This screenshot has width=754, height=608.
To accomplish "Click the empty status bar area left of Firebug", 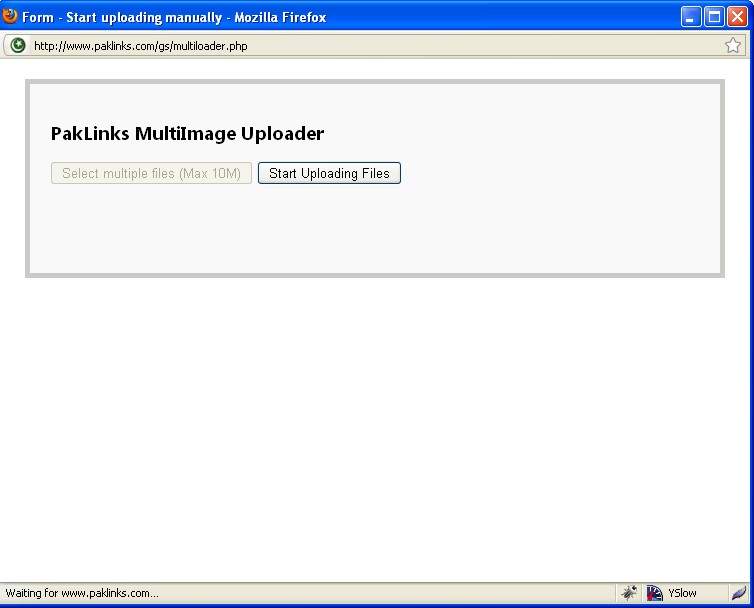I will tap(400, 593).
